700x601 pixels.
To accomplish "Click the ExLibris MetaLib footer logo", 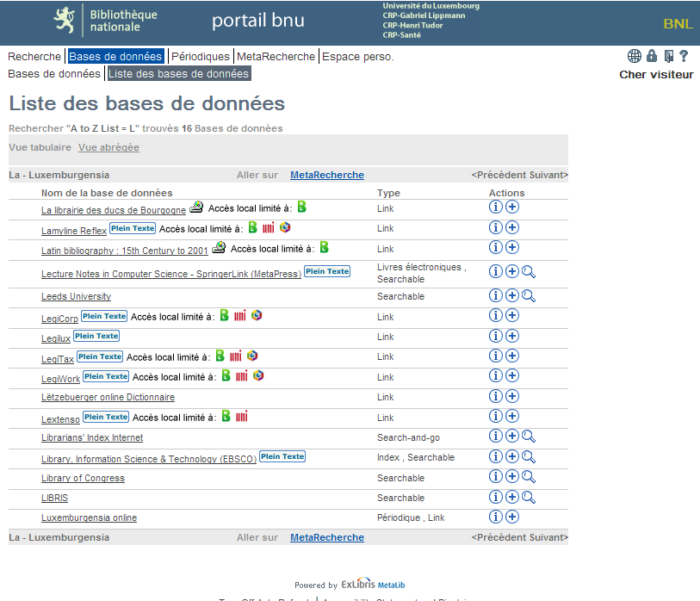I will click(x=373, y=584).
